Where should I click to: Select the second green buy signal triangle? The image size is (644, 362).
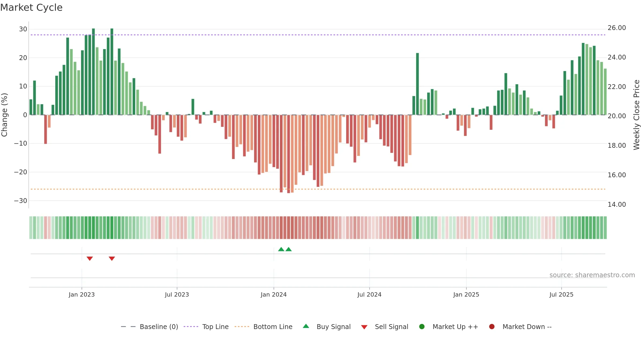point(288,249)
